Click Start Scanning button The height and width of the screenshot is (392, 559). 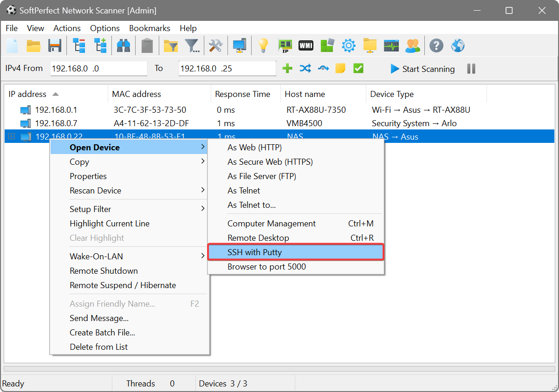click(422, 69)
